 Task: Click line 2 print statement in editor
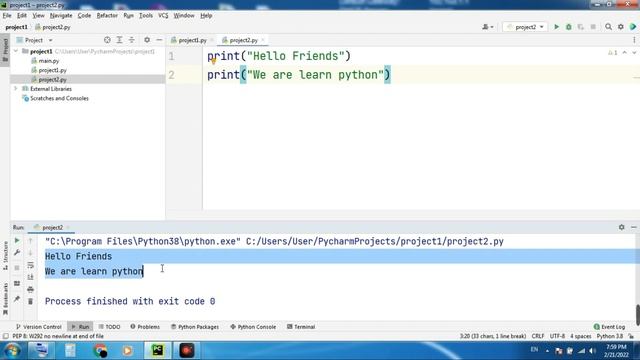pyautogui.click(x=299, y=75)
